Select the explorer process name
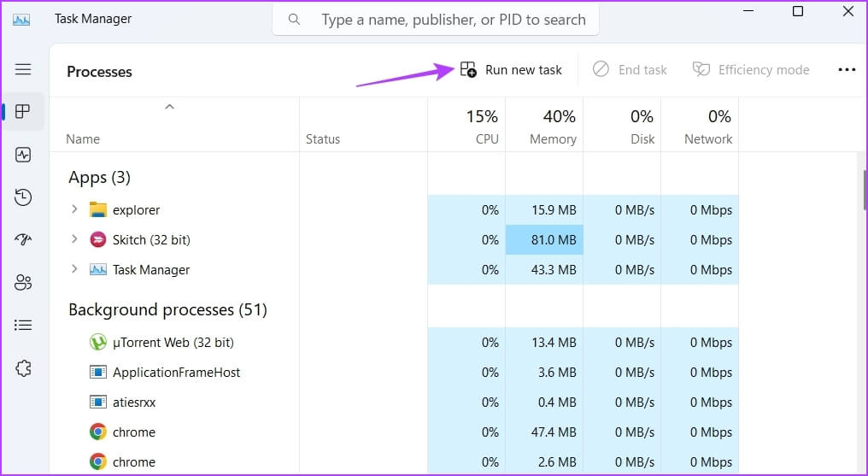Screen dimensions: 868x476 click(136, 209)
